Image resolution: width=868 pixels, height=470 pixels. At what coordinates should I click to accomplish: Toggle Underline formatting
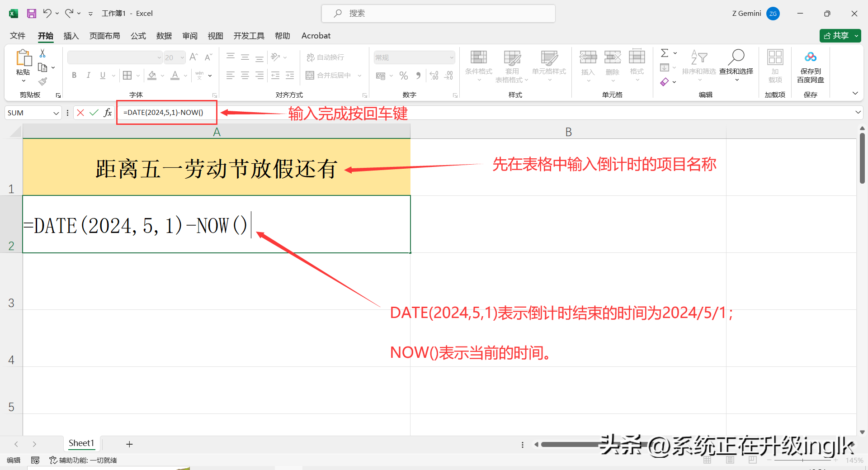pos(103,75)
